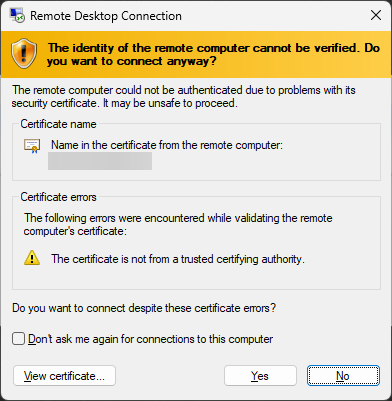Viewport: 392px width, 401px height.
Task: Choose No to cancel connection
Action: click(343, 376)
